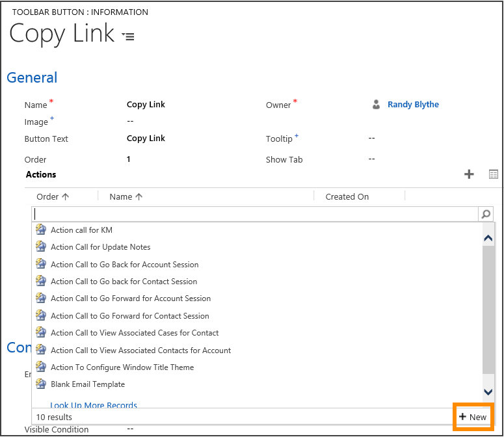Click icon beside Action Call for Update Notes
504x437 pixels.
[x=41, y=246]
